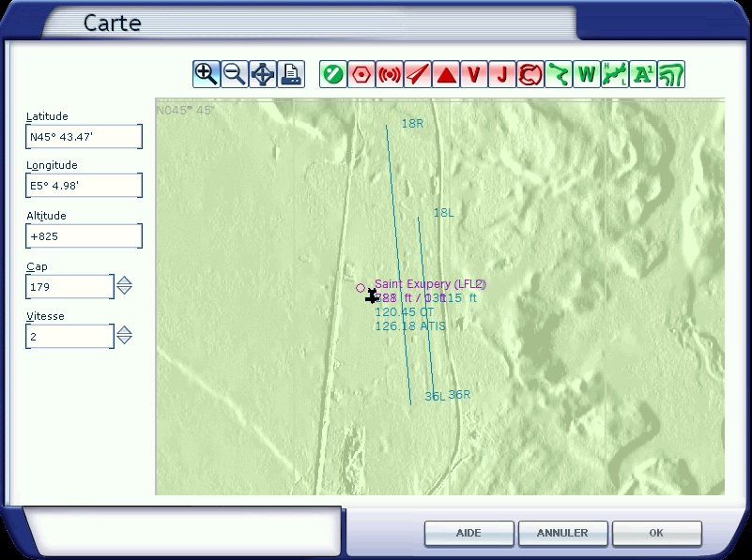Increase Vitesse with up arrow
The image size is (752, 560).
point(124,330)
